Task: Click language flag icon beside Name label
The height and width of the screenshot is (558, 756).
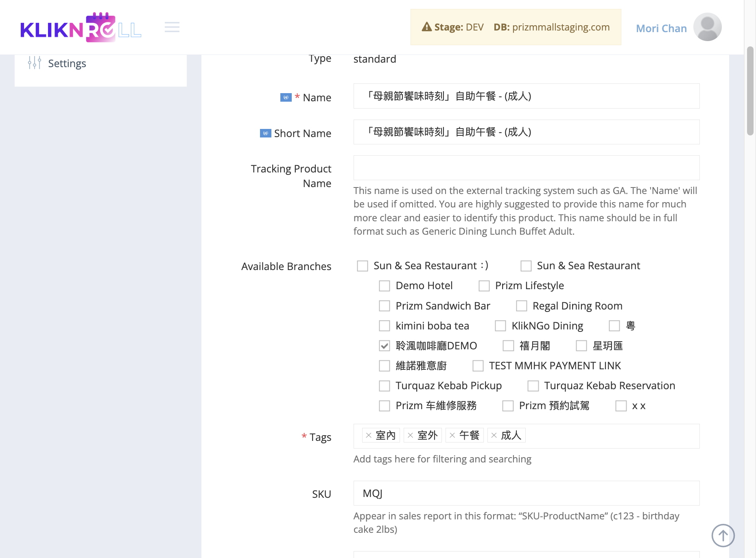Action: [x=286, y=98]
